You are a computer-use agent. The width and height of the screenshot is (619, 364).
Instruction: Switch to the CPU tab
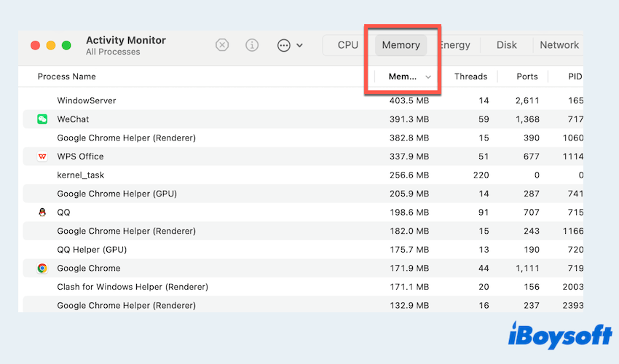click(348, 45)
